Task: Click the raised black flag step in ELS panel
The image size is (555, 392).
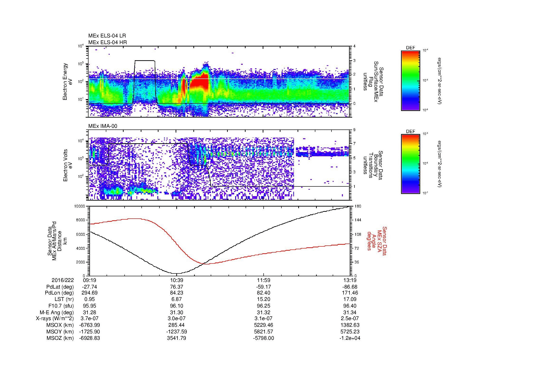Action: [x=145, y=61]
